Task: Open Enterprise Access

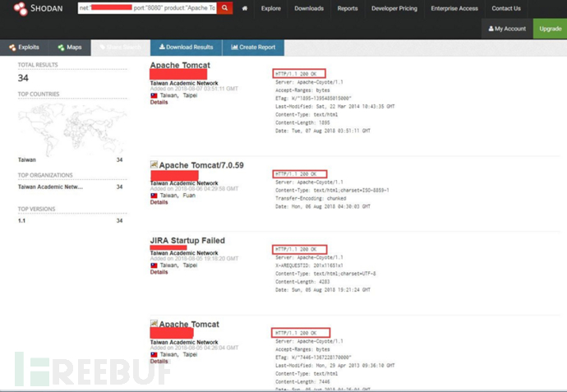Action: click(x=454, y=8)
